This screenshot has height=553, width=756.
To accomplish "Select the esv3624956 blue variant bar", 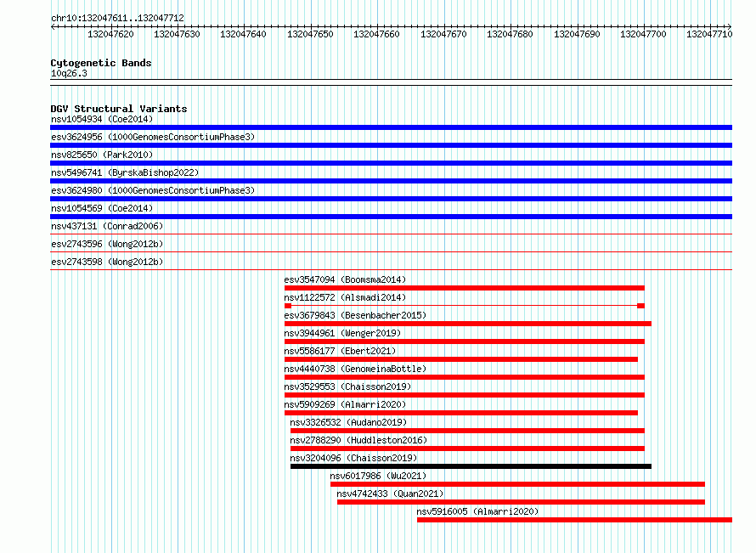I will [x=391, y=145].
